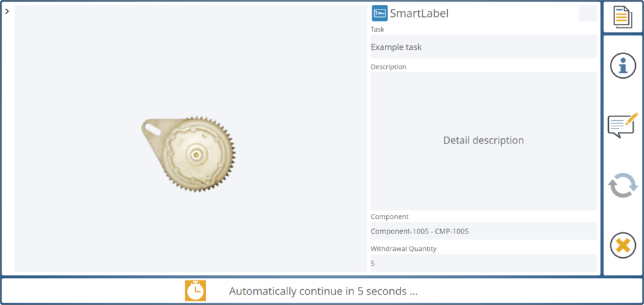Cancel using the orange X icon

(623, 245)
